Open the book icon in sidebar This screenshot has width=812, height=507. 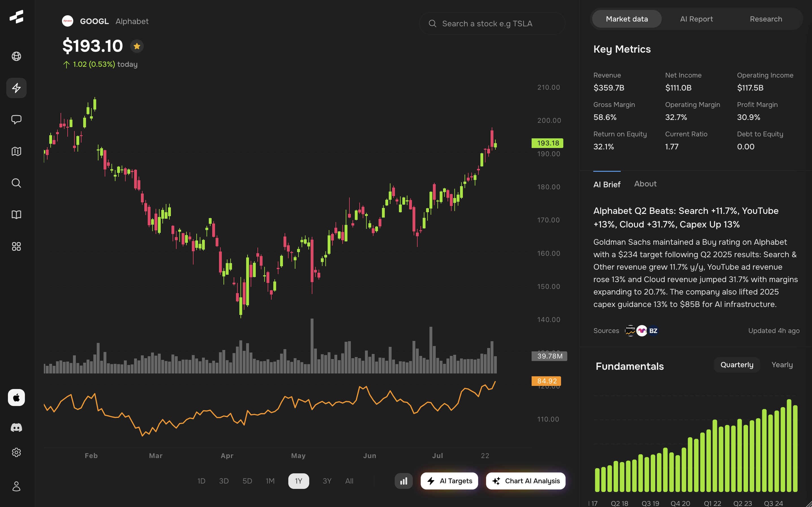tap(16, 215)
